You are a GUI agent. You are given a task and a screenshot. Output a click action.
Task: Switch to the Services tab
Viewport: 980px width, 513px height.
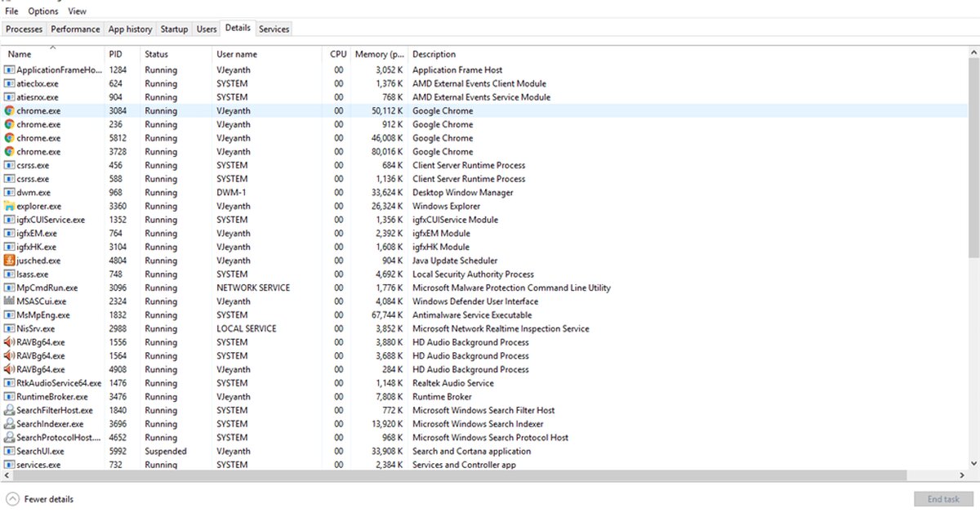[274, 29]
